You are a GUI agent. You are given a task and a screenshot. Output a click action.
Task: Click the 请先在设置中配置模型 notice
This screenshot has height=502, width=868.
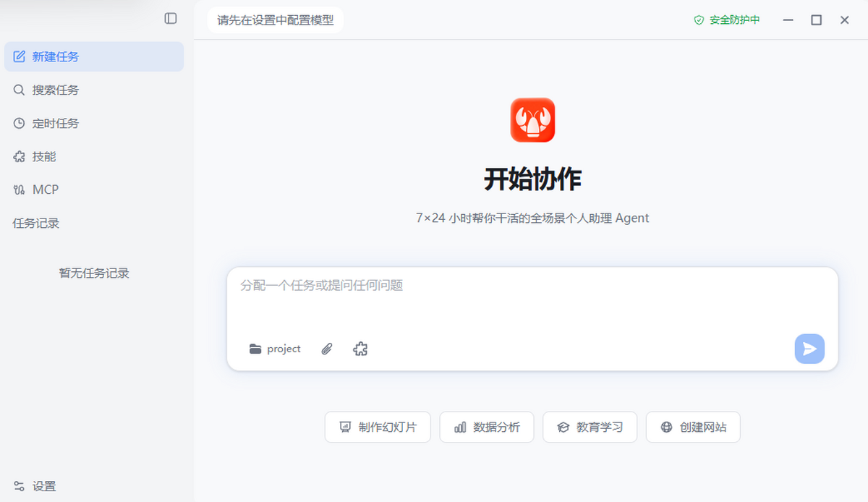coord(276,20)
